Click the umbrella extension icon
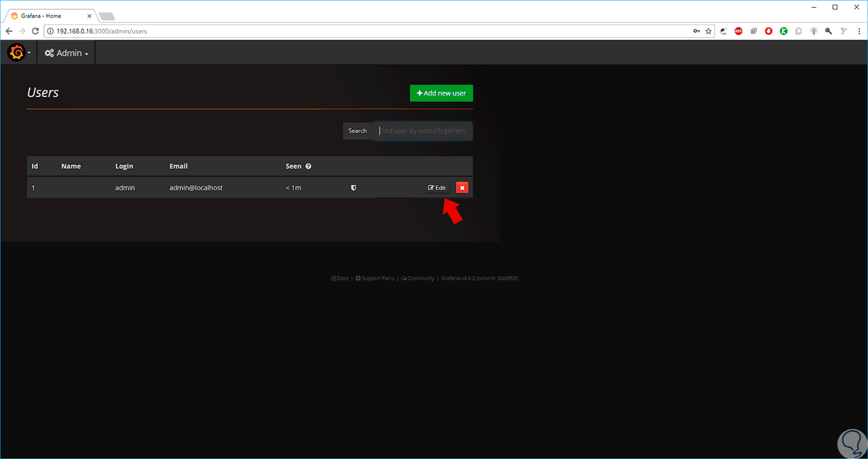868x459 pixels. tap(724, 31)
